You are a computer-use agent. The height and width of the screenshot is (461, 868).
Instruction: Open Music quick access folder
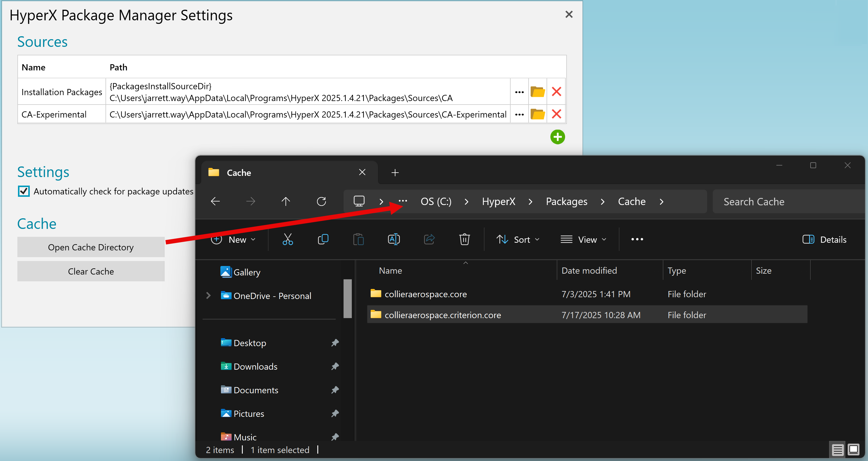[x=239, y=437]
